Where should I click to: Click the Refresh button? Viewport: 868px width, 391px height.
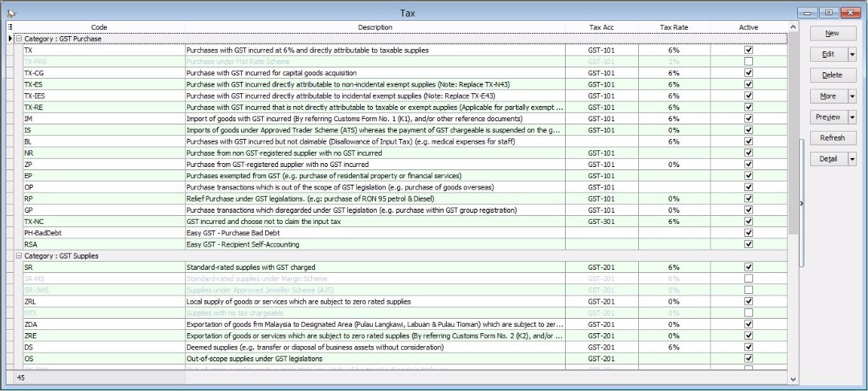[833, 138]
